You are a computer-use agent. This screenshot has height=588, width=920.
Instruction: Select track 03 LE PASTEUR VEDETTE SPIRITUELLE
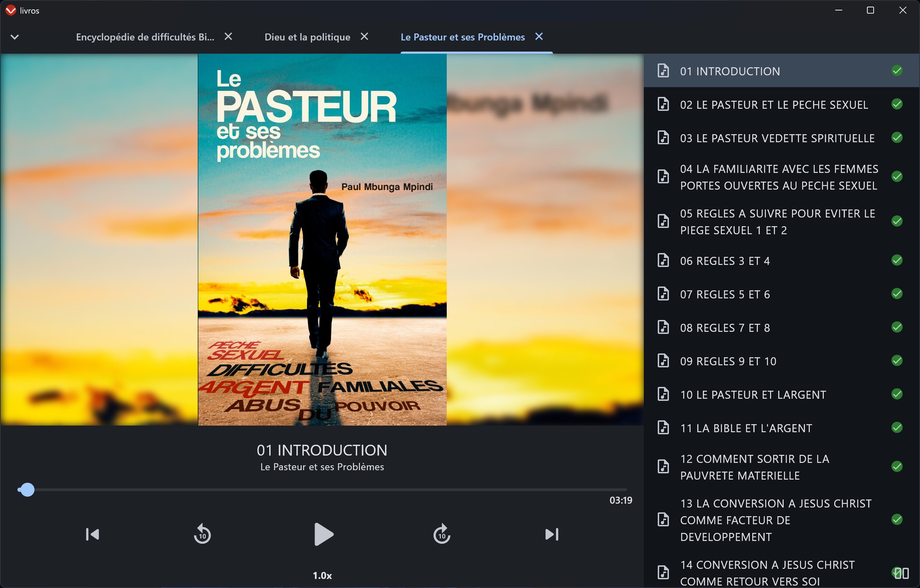pos(777,138)
